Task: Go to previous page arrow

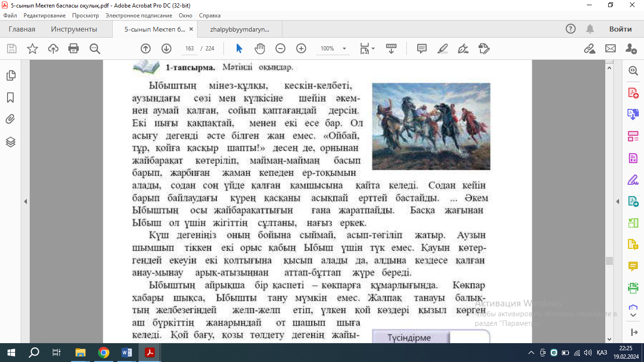Action: point(146,49)
